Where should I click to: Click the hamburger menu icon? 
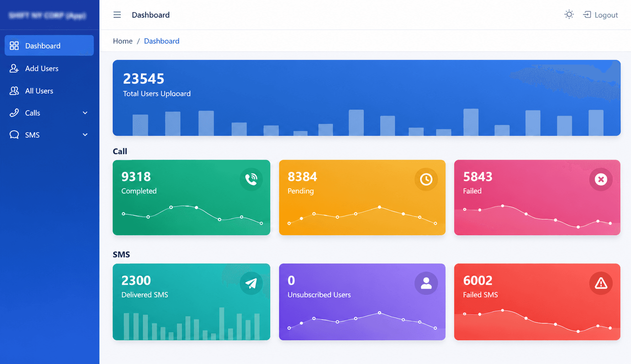[x=117, y=15]
